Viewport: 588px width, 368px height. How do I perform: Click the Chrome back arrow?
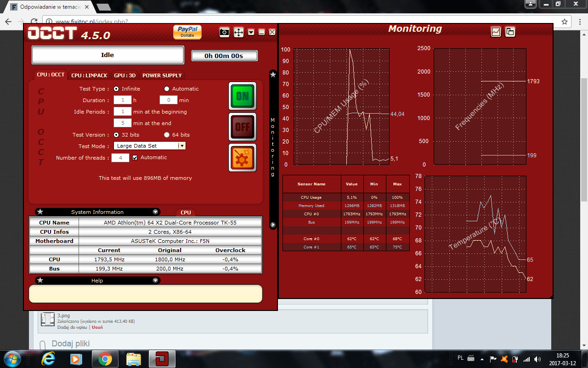[x=8, y=22]
